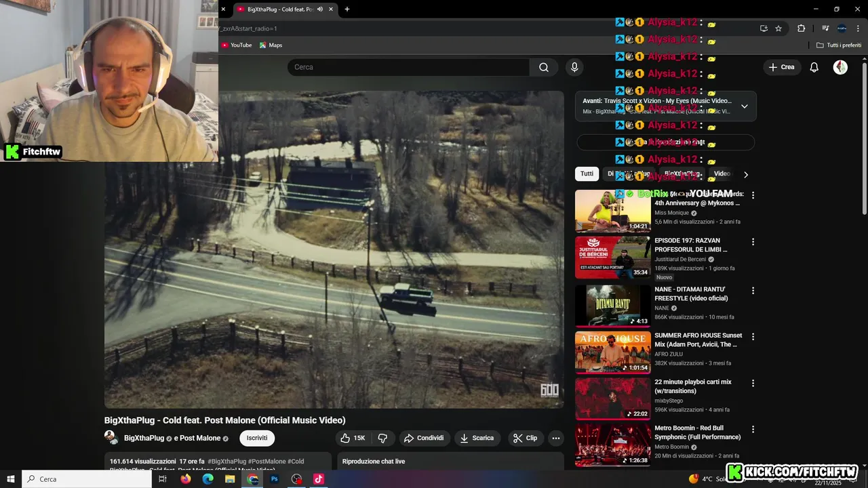Open the YouTube account avatar menu

840,67
